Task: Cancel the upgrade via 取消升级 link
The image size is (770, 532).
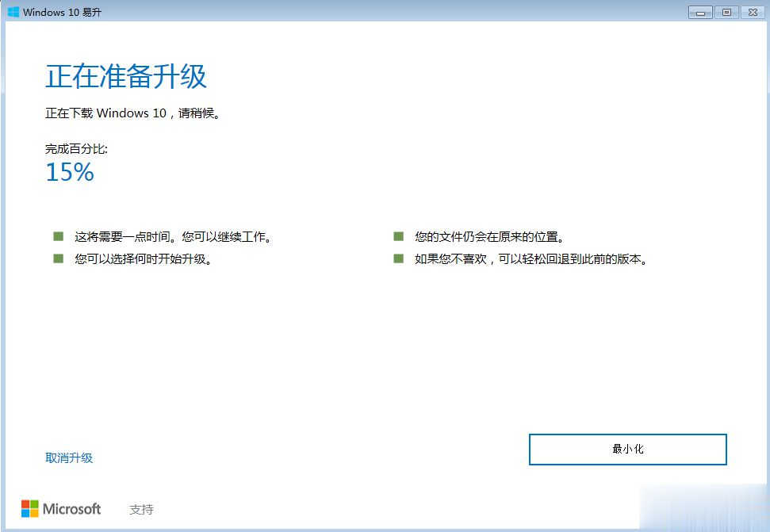Action: point(69,458)
